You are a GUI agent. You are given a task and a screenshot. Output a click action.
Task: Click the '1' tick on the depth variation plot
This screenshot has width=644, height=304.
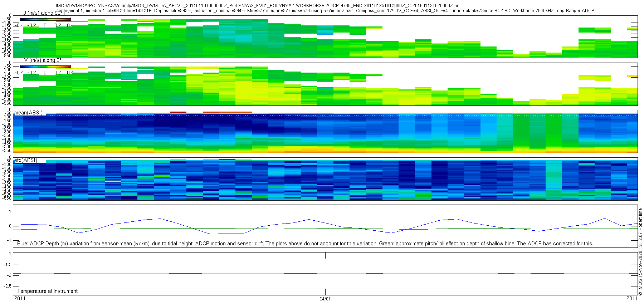coord(10,212)
